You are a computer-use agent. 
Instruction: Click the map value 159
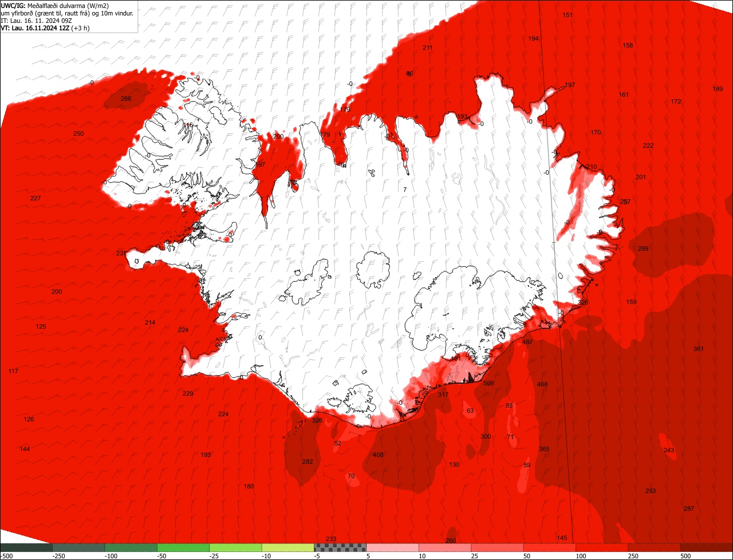631,302
